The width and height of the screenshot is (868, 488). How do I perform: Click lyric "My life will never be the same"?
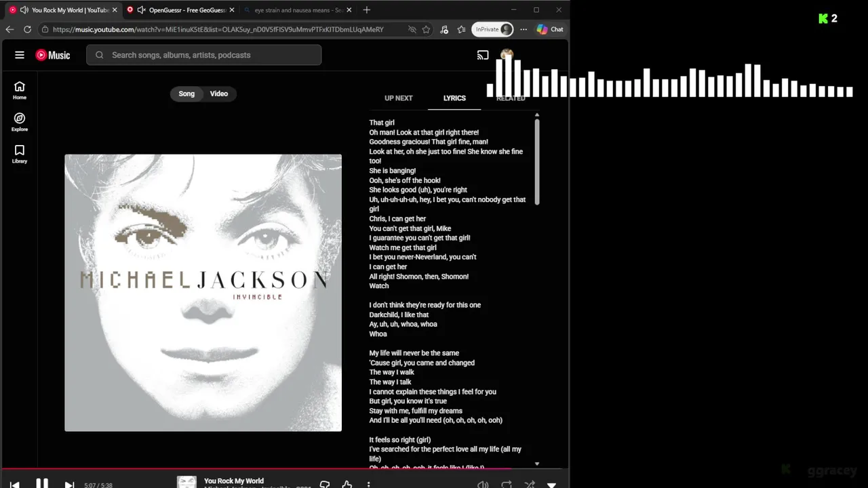point(414,353)
